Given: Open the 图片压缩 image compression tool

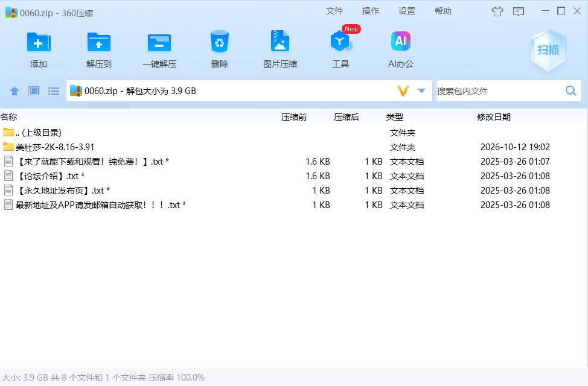Looking at the screenshot, I should tap(280, 41).
